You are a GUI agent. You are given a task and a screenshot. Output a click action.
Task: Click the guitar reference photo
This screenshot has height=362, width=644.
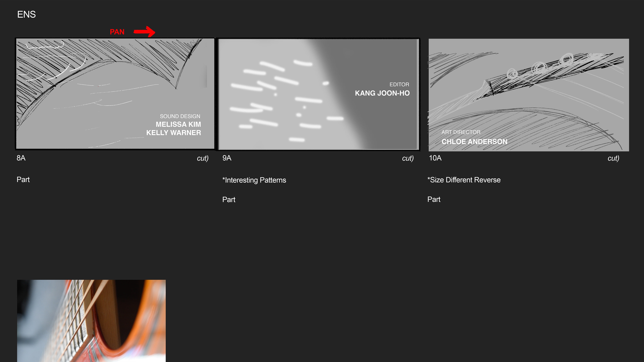[91, 320]
